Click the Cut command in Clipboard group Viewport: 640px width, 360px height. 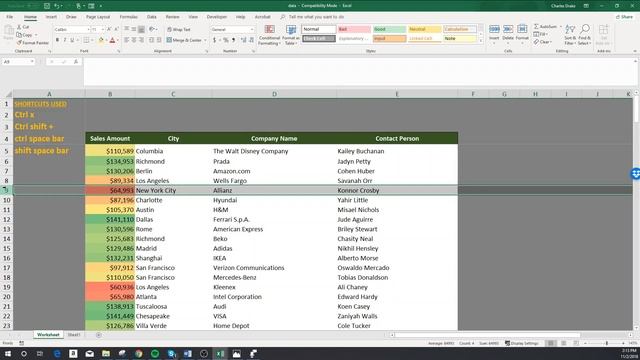point(23,27)
